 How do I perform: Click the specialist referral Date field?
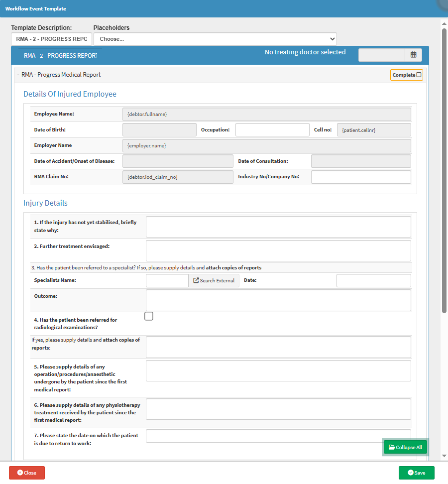(x=374, y=280)
